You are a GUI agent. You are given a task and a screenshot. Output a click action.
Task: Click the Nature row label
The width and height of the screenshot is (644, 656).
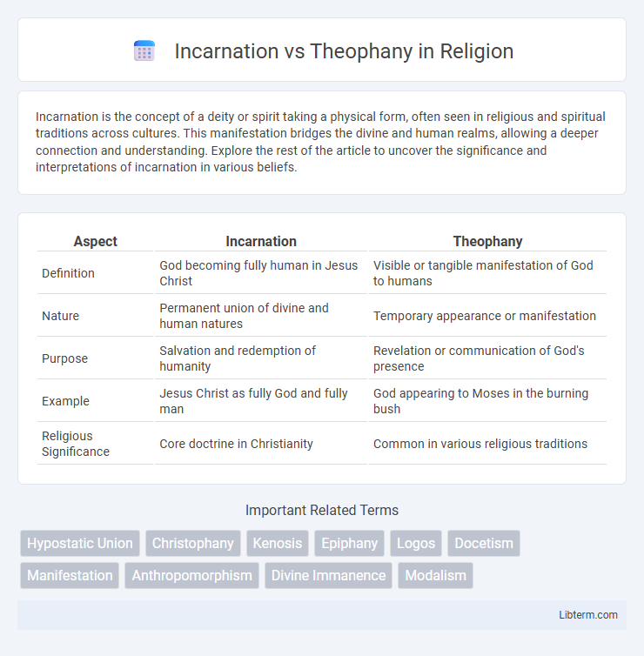click(x=60, y=316)
